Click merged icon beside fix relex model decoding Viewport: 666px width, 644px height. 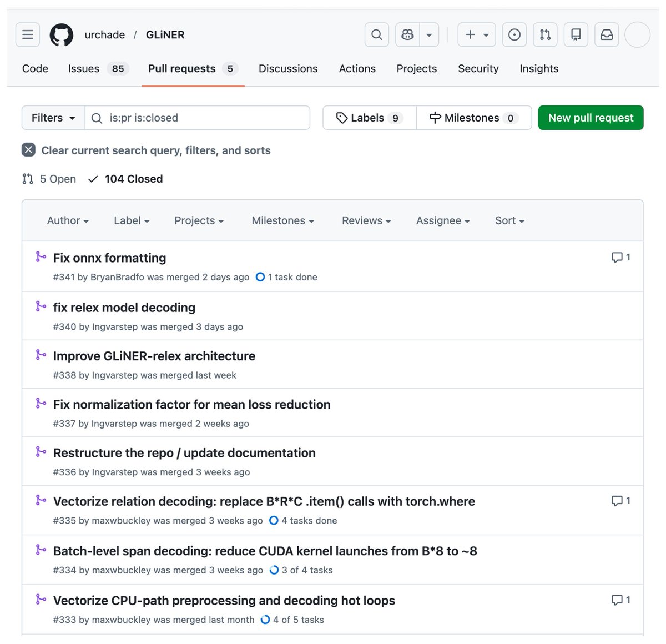(x=41, y=306)
